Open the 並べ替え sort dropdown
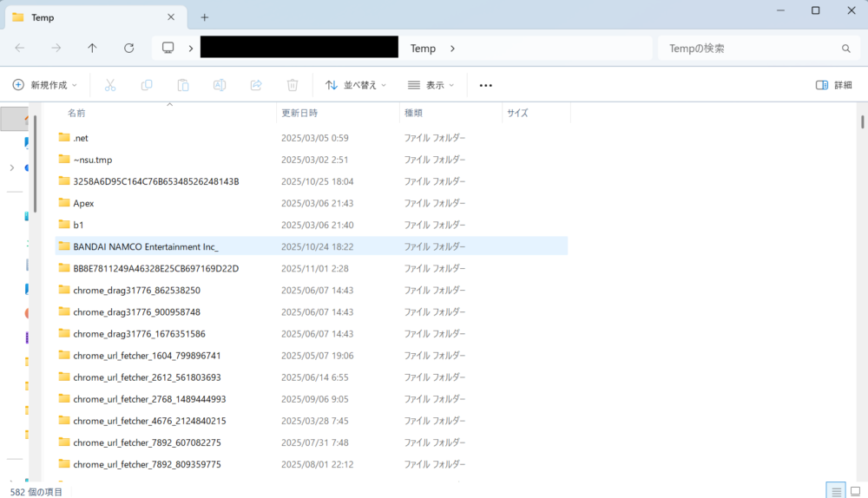This screenshot has height=498, width=868. (356, 85)
